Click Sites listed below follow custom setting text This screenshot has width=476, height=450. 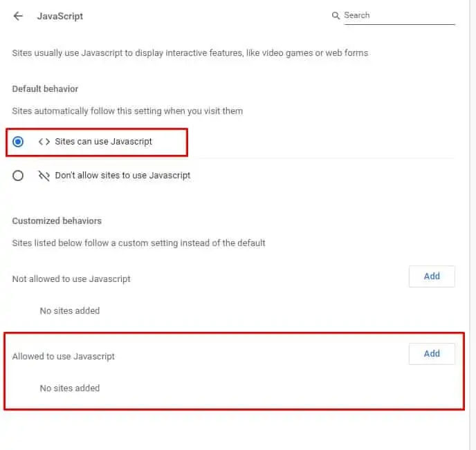139,243
